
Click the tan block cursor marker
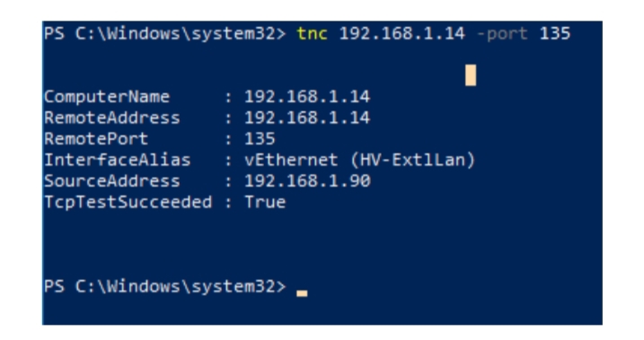(x=471, y=75)
